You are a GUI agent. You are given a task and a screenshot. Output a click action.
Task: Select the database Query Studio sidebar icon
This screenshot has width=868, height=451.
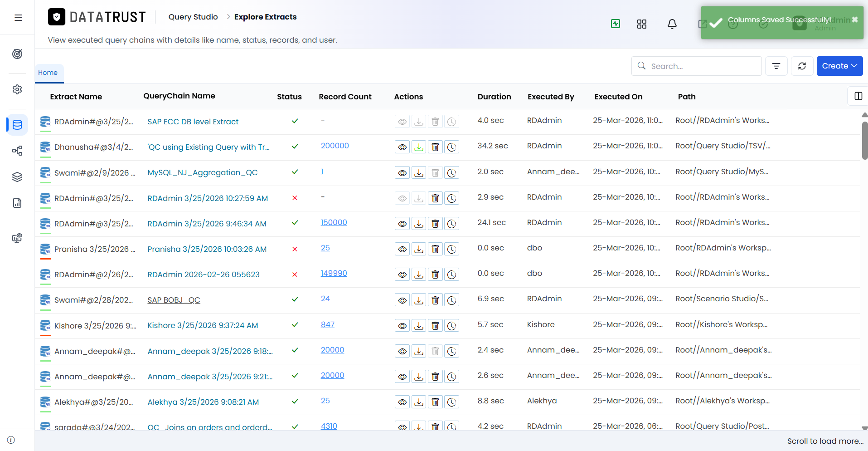17,125
